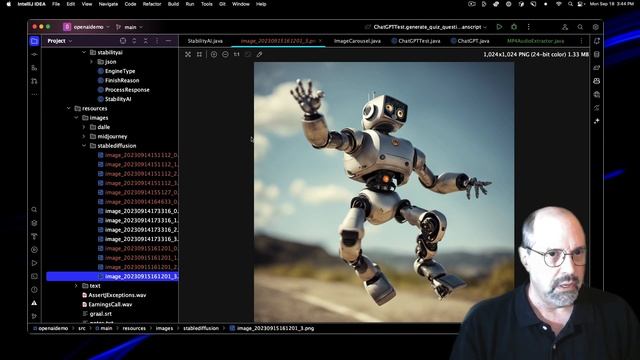The width and height of the screenshot is (640, 360).
Task: Expand the dalle folder
Action: click(84, 127)
